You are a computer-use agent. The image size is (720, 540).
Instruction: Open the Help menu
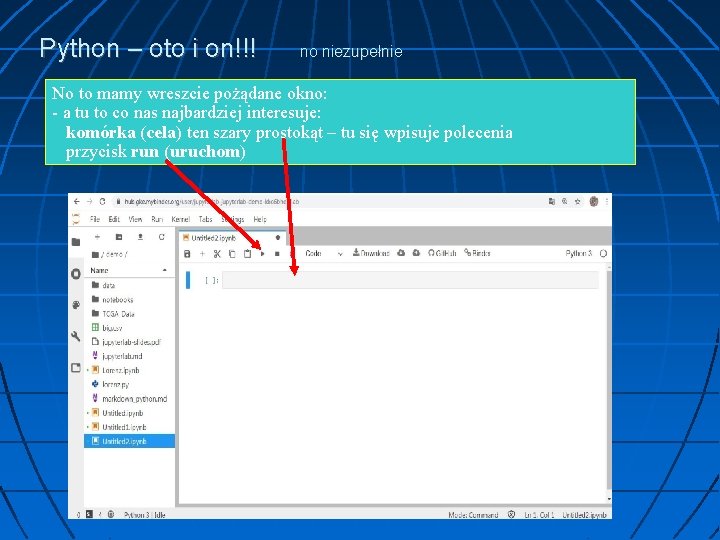[260, 219]
